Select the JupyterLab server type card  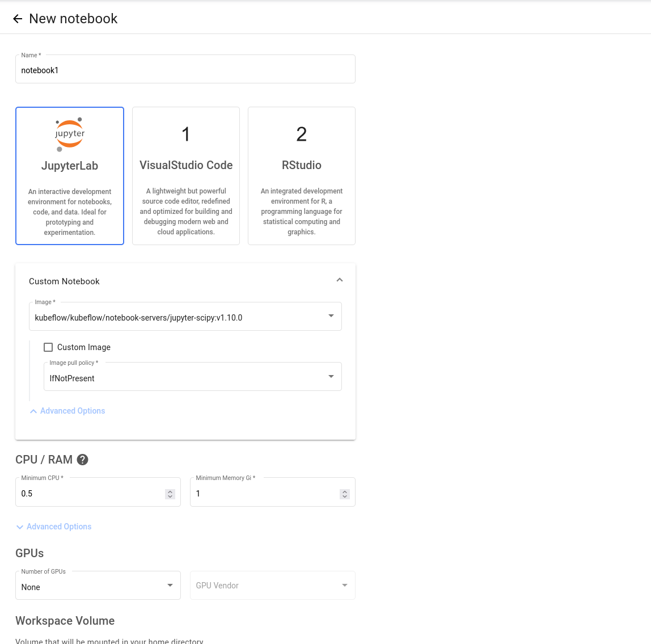point(70,176)
